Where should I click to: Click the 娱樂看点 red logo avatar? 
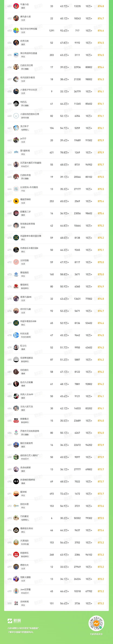[16, 421]
